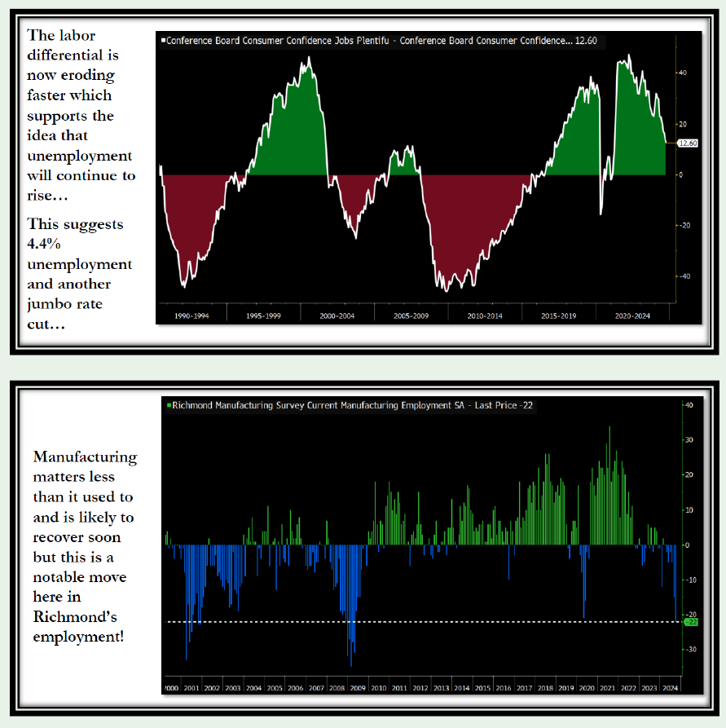Select the 2000-2004 axis label
Image resolution: width=726 pixels, height=728 pixels.
pos(337,315)
